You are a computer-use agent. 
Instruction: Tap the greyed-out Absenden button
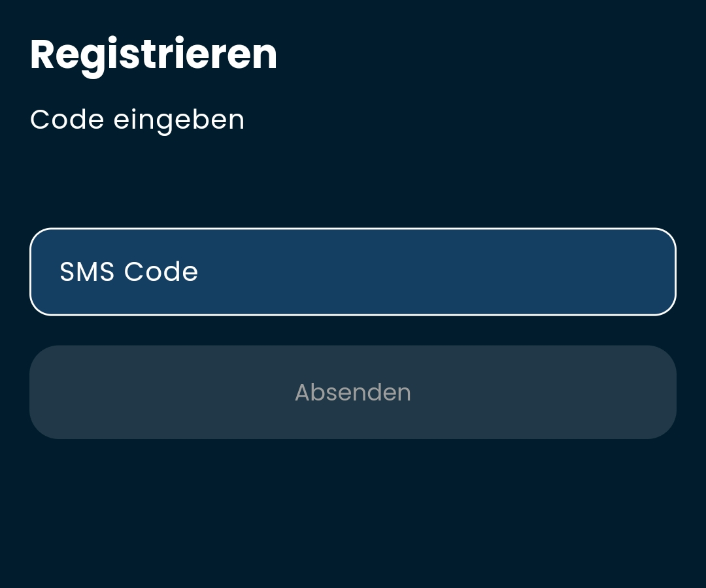(353, 392)
